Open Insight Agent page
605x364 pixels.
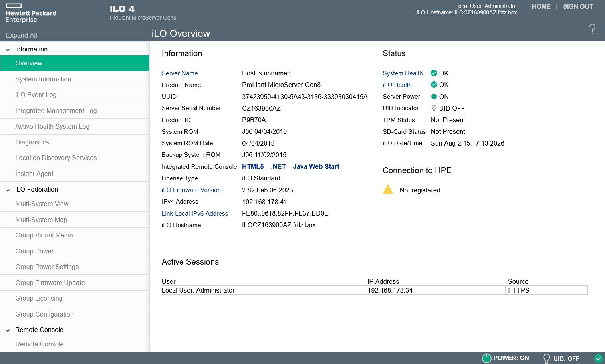point(75,174)
